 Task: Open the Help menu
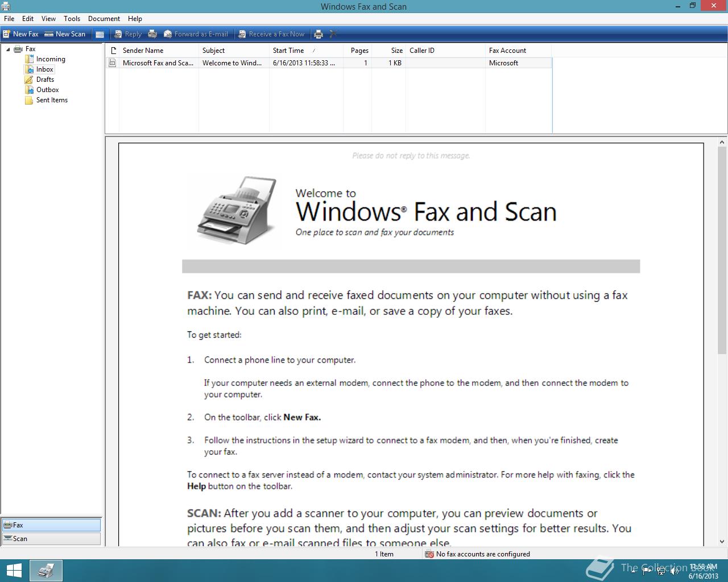[x=135, y=19]
